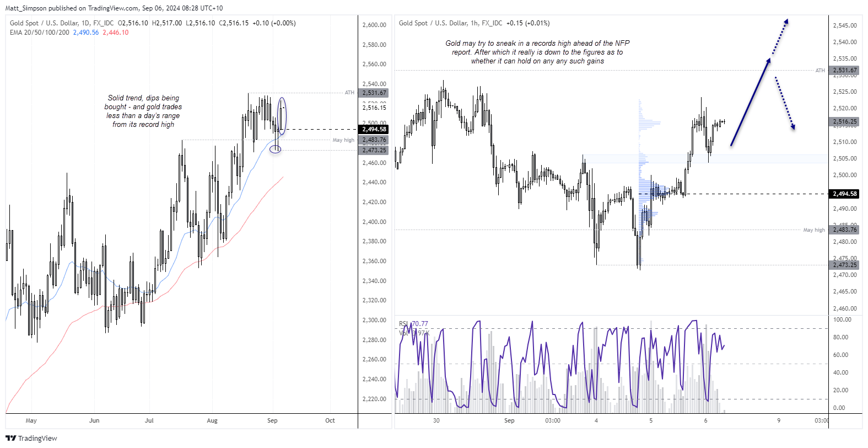The width and height of the screenshot is (868, 448).
Task: Click the Vol indicator label below RSI
Action: (x=414, y=333)
